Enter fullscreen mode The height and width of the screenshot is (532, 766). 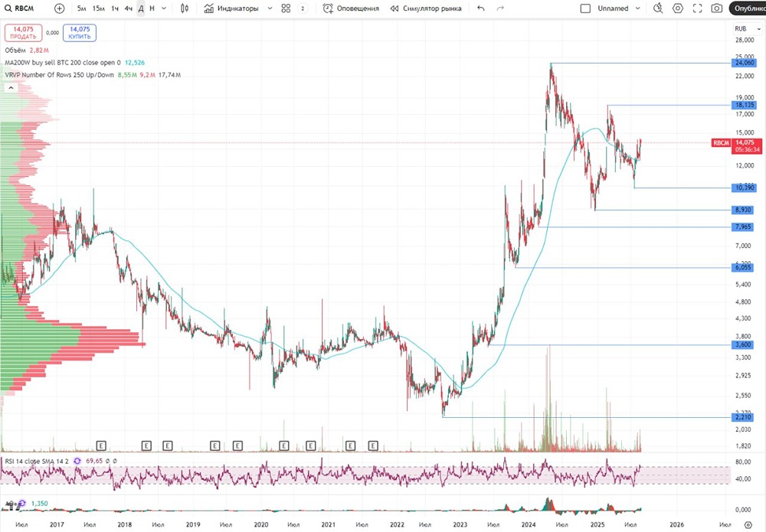[x=698, y=8]
